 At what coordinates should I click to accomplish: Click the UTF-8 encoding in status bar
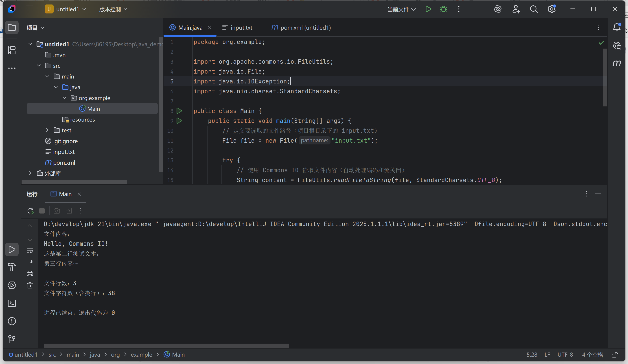coord(565,355)
